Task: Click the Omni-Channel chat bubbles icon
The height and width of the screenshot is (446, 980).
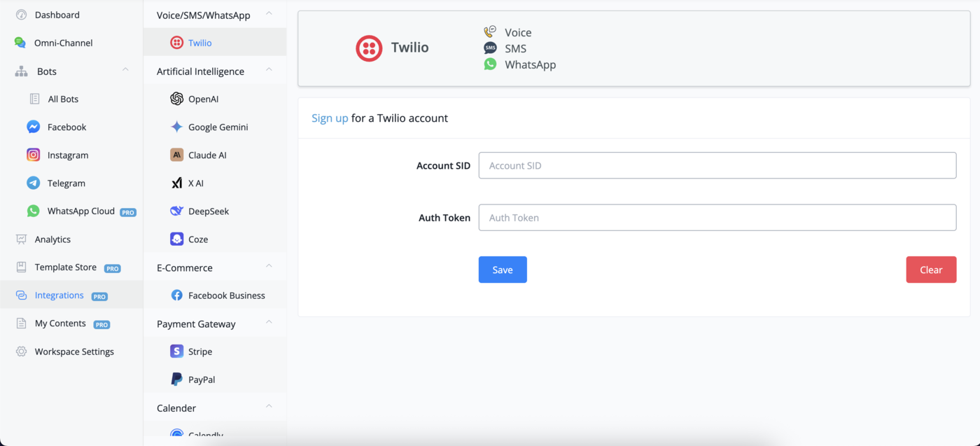Action: 20,43
